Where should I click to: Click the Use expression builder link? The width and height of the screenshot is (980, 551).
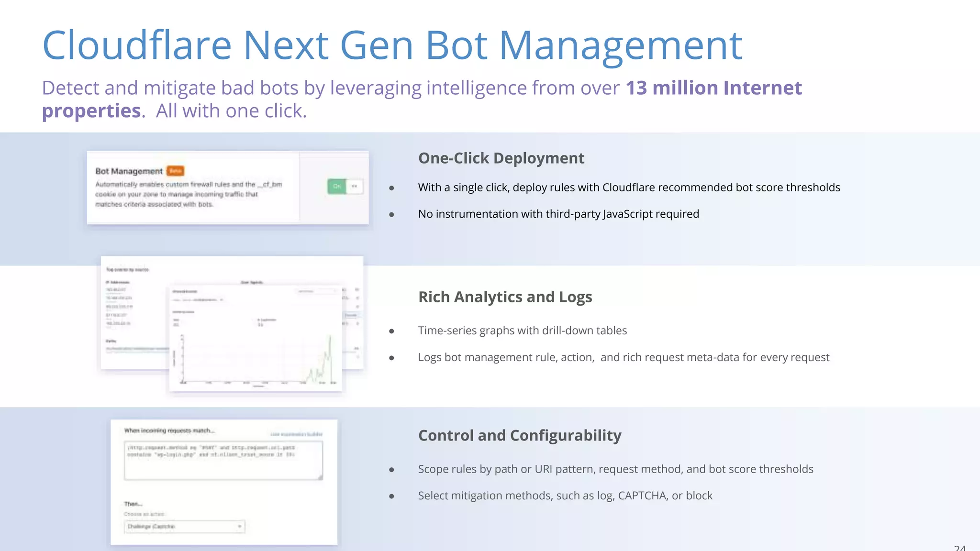coord(296,434)
